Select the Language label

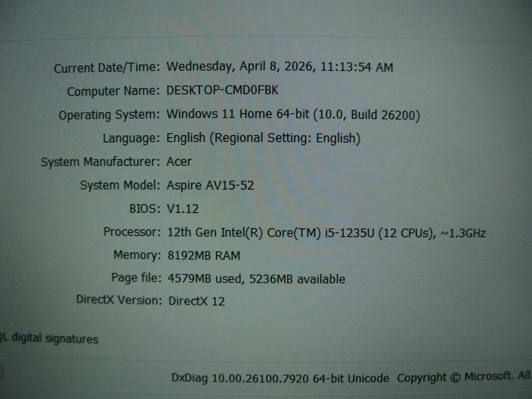[x=131, y=138]
